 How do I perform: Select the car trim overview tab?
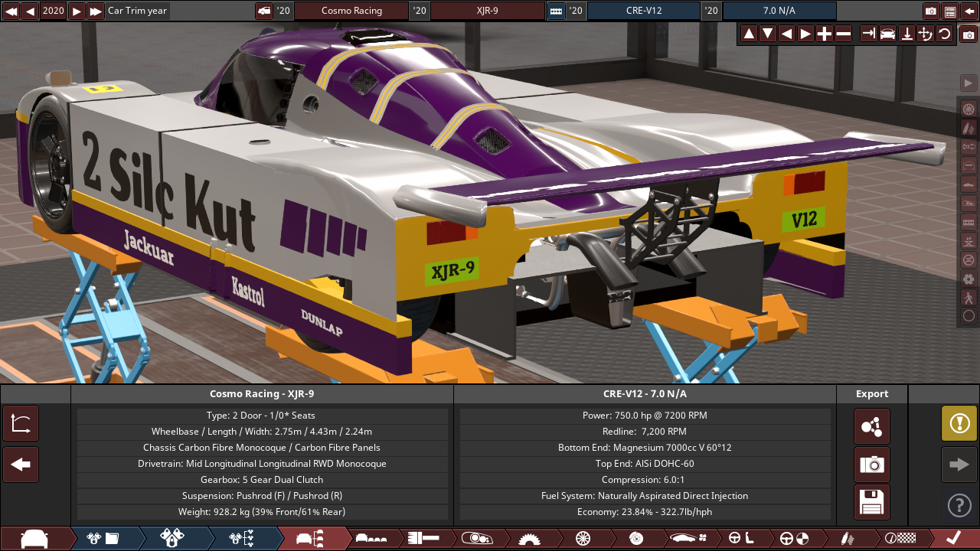pyautogui.click(x=312, y=538)
